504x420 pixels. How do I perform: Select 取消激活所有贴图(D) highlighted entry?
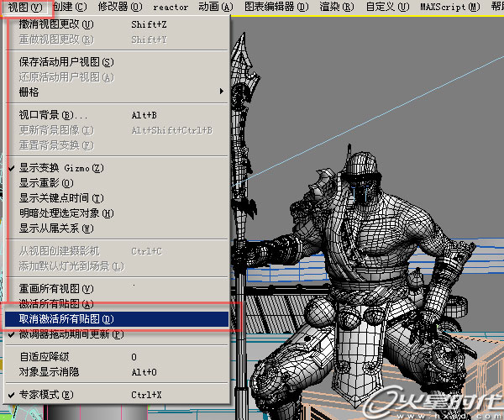[117, 319]
